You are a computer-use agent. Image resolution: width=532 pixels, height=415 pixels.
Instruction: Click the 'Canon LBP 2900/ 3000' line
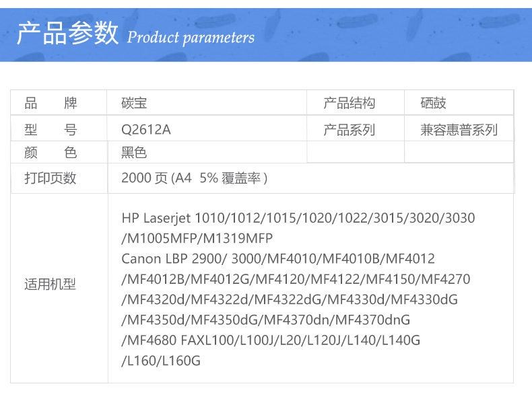tap(278, 259)
